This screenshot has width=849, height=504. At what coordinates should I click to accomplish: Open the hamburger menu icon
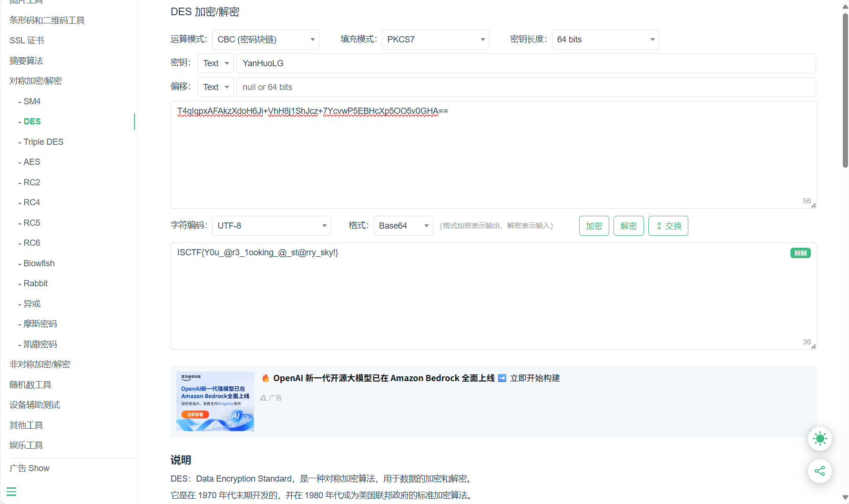(x=11, y=491)
